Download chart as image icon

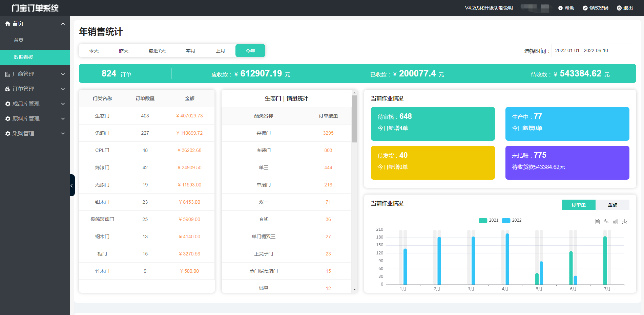(x=625, y=222)
